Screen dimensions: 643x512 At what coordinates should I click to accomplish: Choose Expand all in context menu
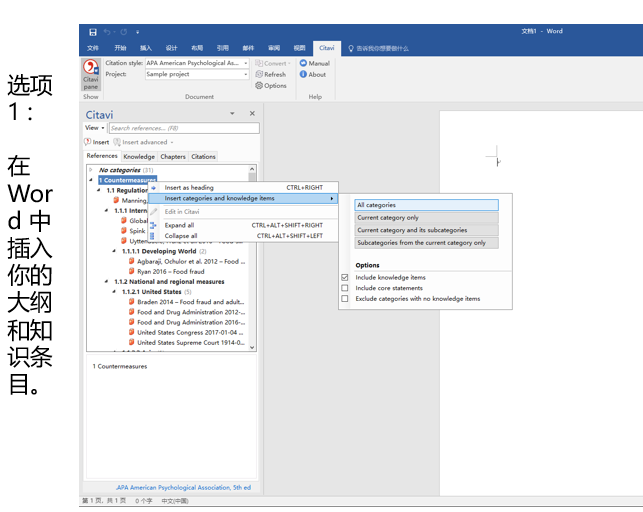pyautogui.click(x=244, y=225)
